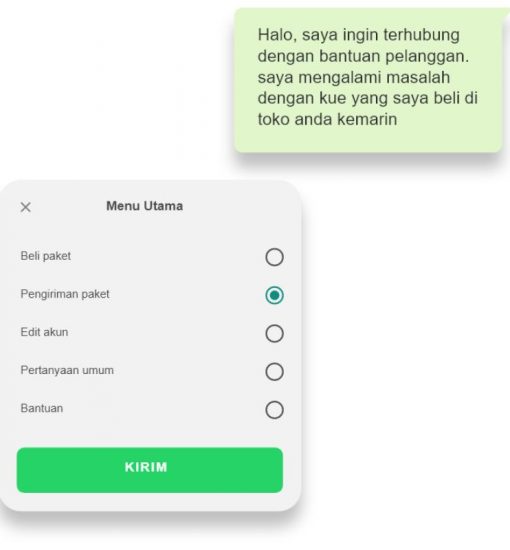This screenshot has width=510, height=550.
Task: Select the Beli paket radio button
Action: click(274, 257)
